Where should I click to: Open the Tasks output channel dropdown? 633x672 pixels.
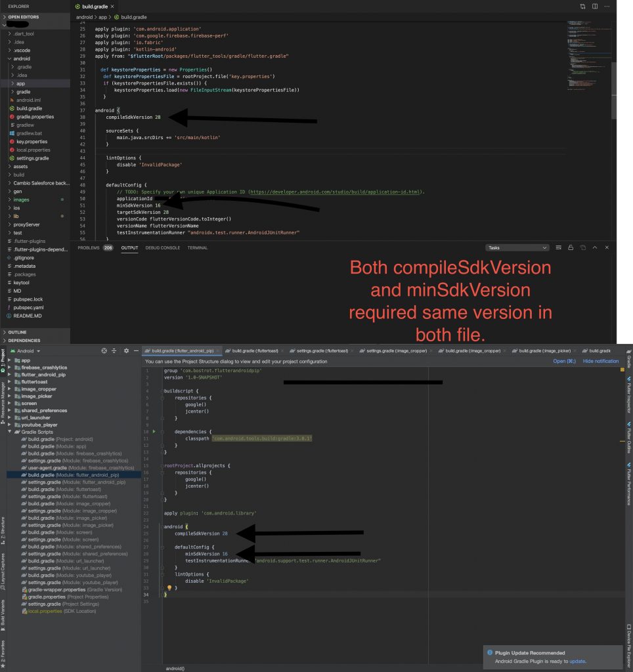coord(517,248)
